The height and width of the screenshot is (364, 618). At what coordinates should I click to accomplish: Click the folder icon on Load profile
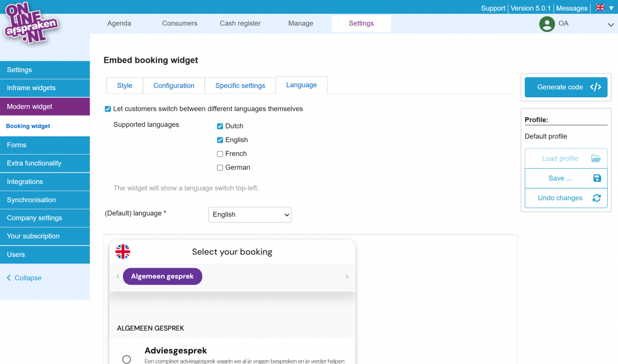(596, 159)
